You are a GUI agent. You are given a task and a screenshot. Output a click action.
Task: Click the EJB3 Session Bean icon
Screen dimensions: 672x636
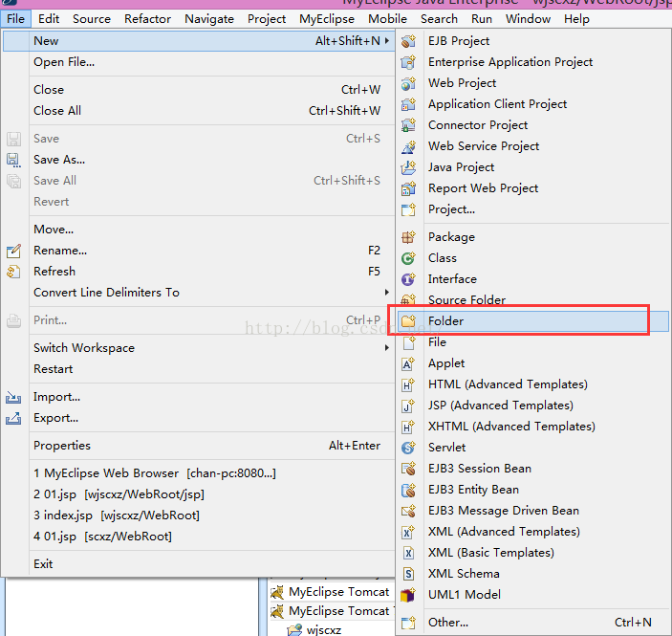pyautogui.click(x=408, y=469)
